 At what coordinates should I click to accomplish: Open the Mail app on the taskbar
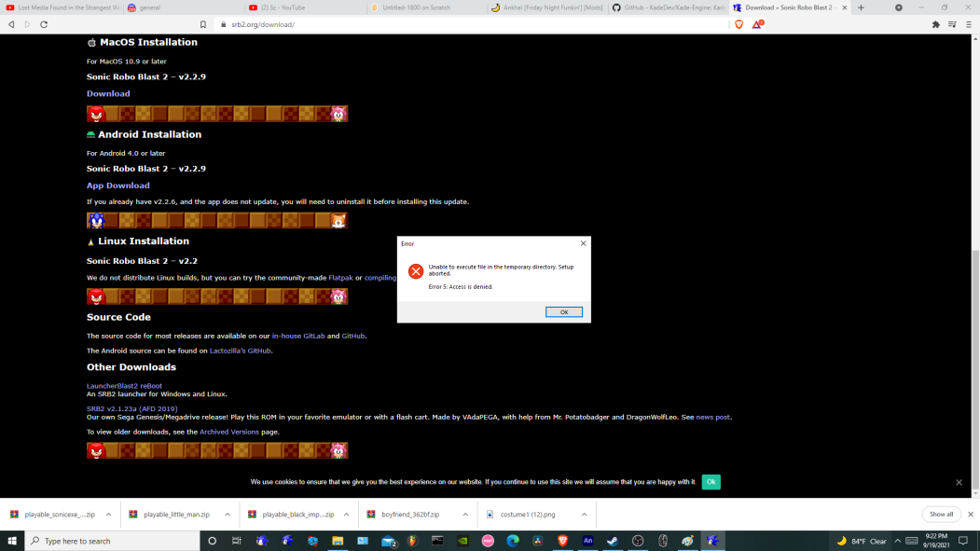click(389, 541)
